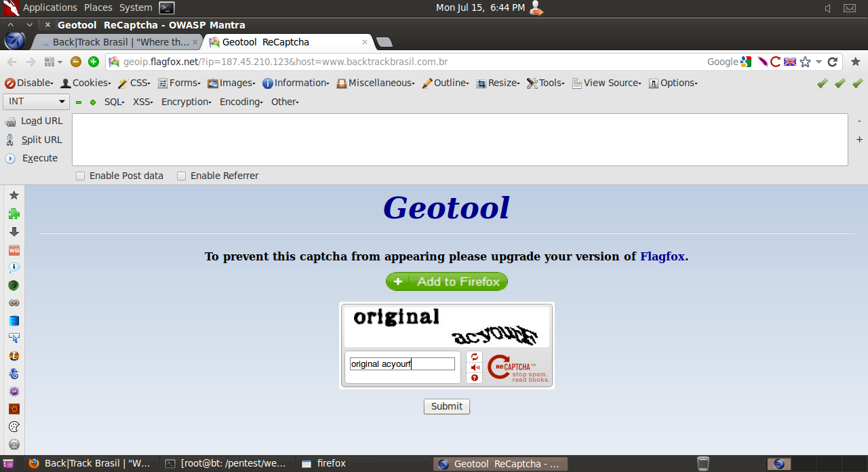Click the reCAPTCHA help question icon
The height and width of the screenshot is (472, 868).
click(475, 378)
